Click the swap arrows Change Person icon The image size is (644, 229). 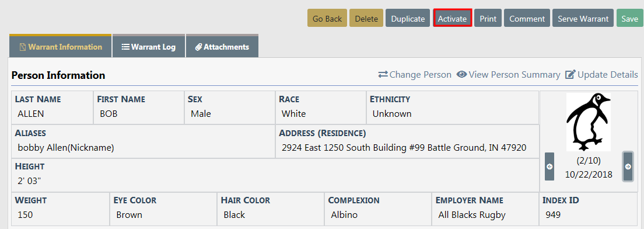coord(383,74)
